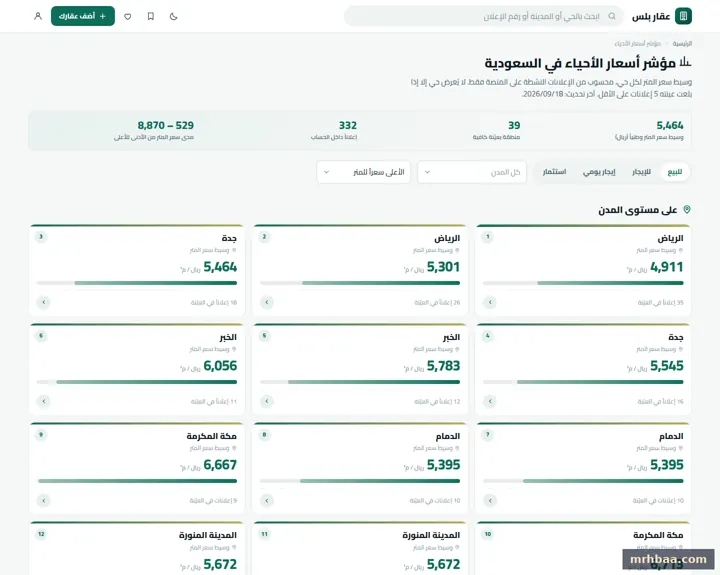The image size is (720, 575).
Task: Click the 12 listings sample text on الخبر card
Action: pos(437,402)
